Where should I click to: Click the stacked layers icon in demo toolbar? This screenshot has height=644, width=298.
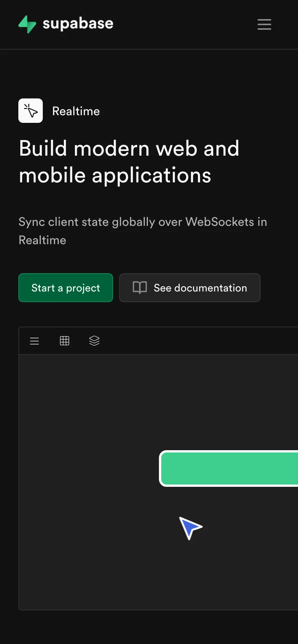tap(94, 341)
